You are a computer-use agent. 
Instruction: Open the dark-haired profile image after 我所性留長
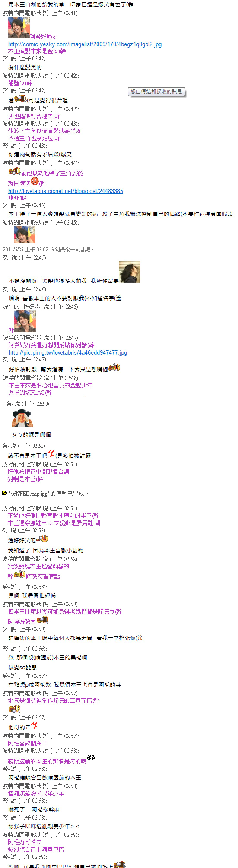pos(130,272)
